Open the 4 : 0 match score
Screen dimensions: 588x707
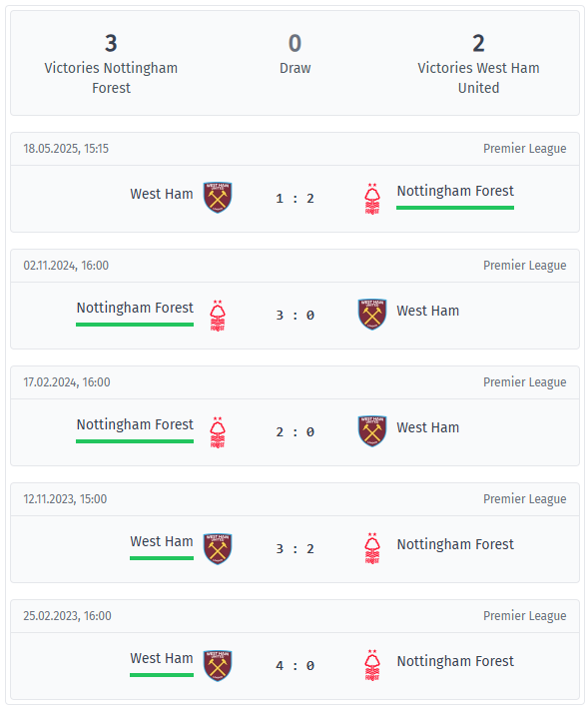(x=294, y=665)
